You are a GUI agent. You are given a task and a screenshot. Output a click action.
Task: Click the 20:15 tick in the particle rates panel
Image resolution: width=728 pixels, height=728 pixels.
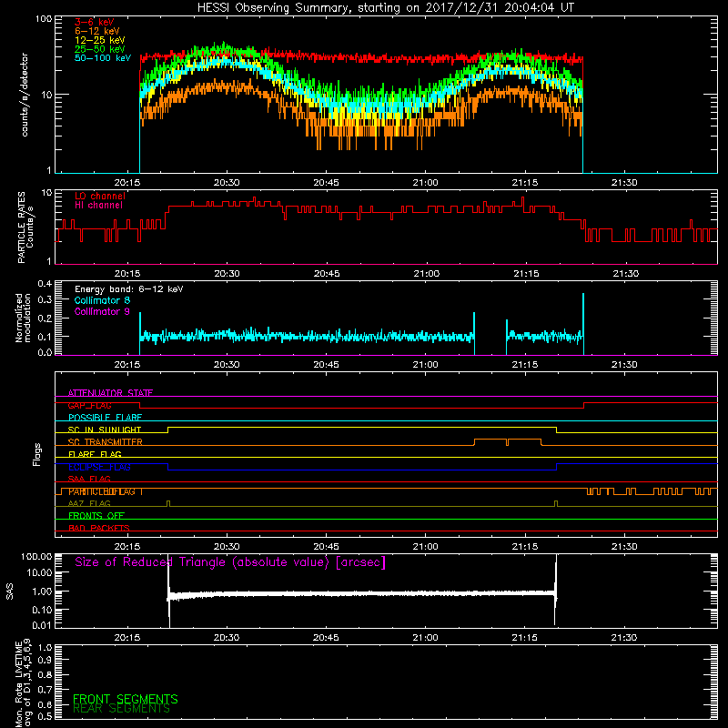pyautogui.click(x=127, y=274)
